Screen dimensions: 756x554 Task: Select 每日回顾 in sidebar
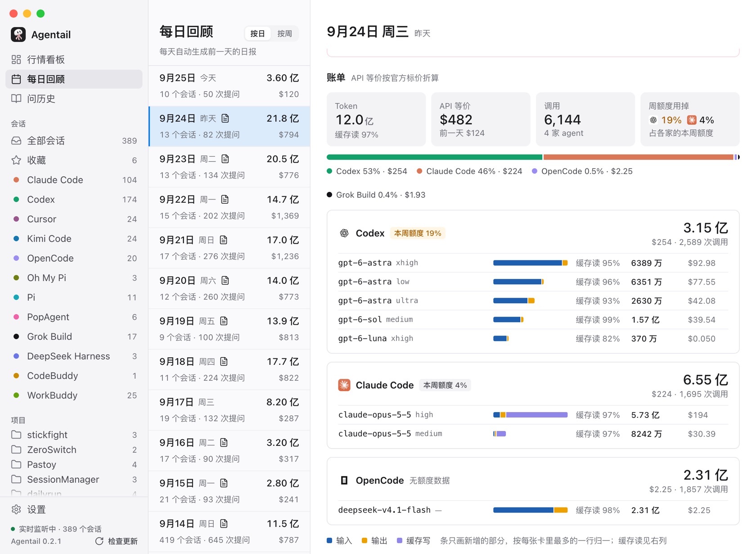pos(74,79)
